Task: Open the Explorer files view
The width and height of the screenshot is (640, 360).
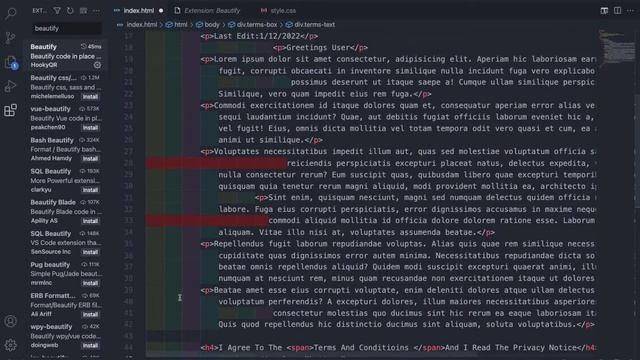Action: pos(11,62)
